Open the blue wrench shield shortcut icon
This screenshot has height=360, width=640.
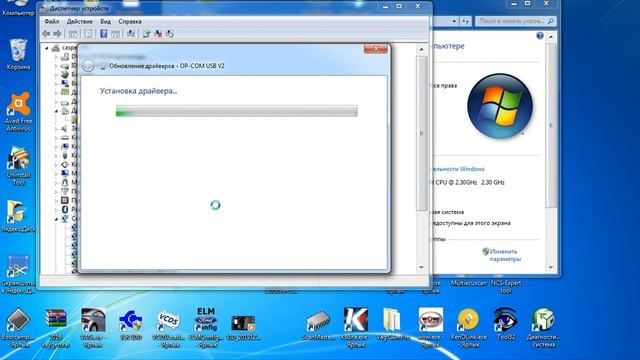pos(131,324)
